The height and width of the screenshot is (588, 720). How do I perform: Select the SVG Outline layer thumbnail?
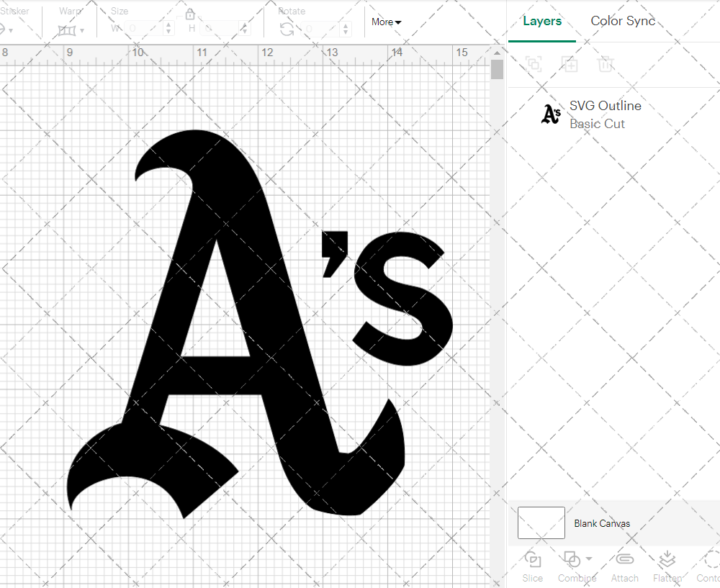point(551,114)
